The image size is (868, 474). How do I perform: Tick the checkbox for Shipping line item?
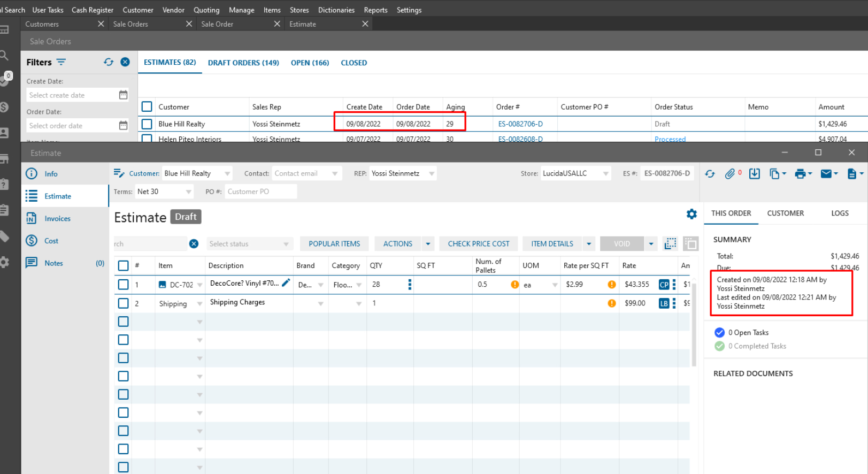point(124,303)
